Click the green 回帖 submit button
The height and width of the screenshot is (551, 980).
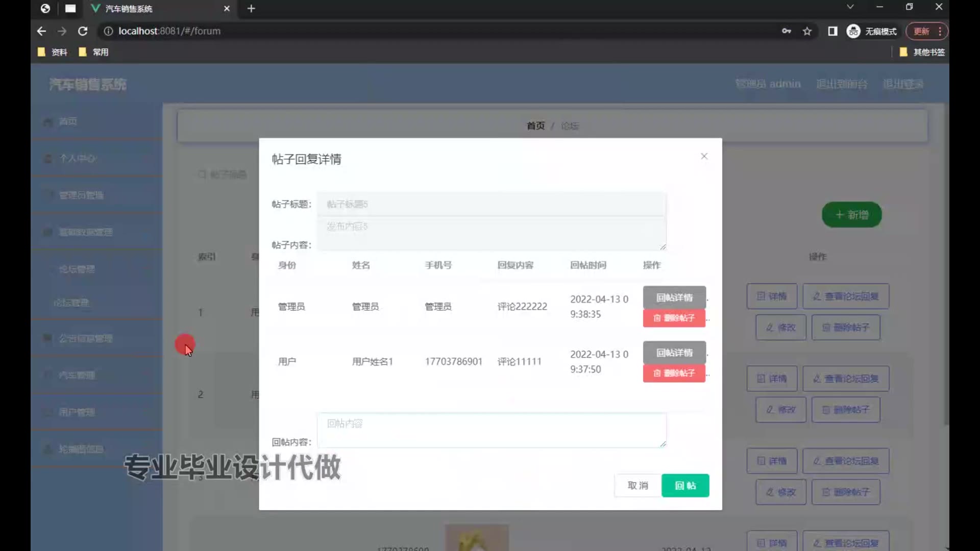[x=685, y=485]
